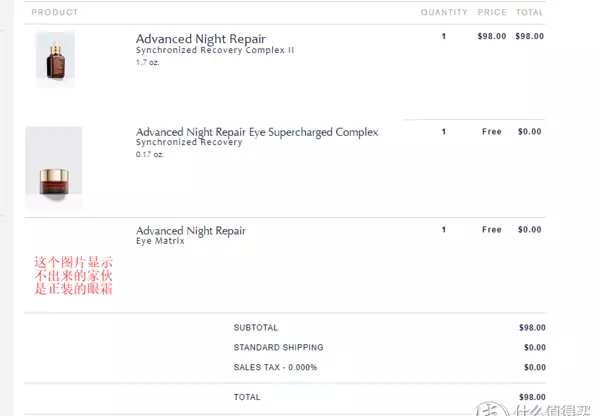Click the PRODUCT column header
This screenshot has width=600, height=416.
[x=55, y=12]
